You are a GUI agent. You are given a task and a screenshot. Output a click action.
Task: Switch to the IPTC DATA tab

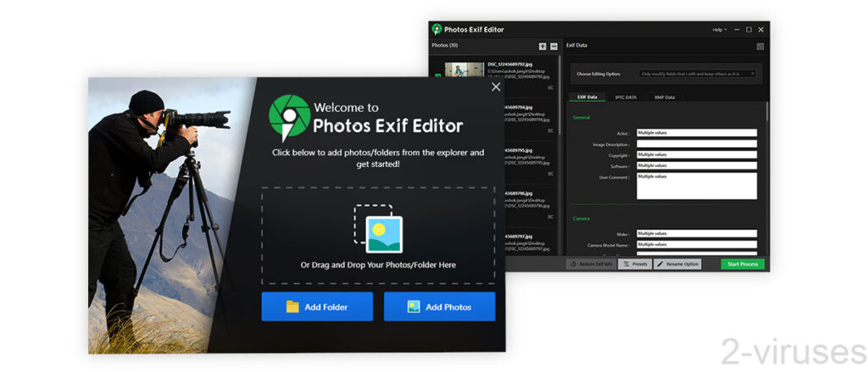(x=626, y=97)
